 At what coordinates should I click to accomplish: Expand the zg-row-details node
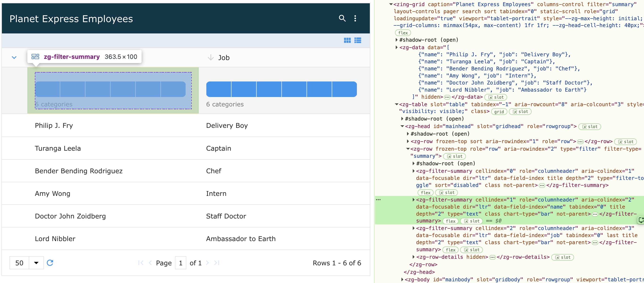coord(413,257)
